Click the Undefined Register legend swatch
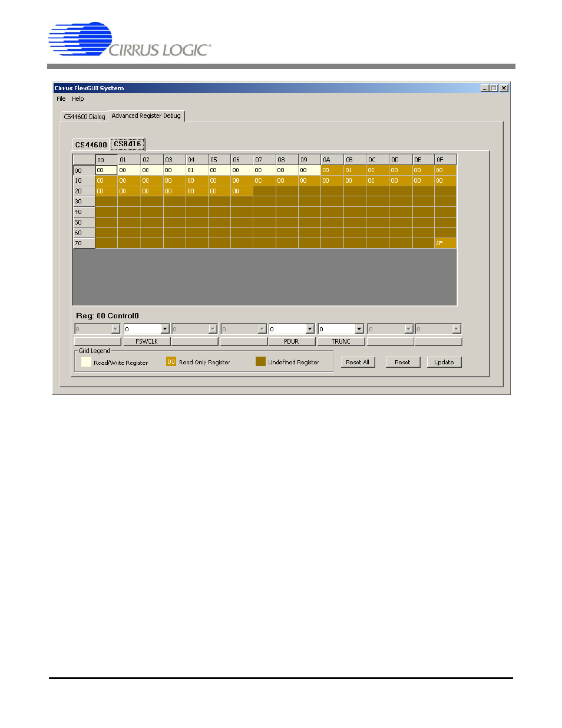The width and height of the screenshot is (562, 728). pos(260,362)
